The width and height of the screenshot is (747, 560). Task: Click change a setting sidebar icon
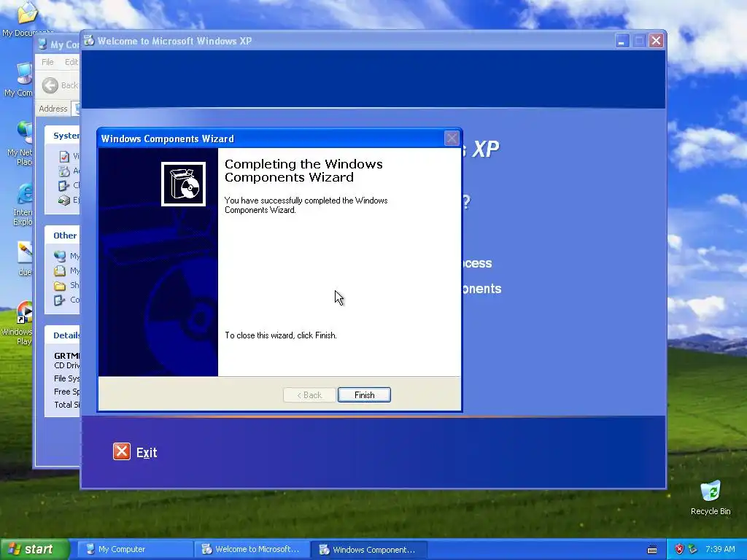pos(64,185)
